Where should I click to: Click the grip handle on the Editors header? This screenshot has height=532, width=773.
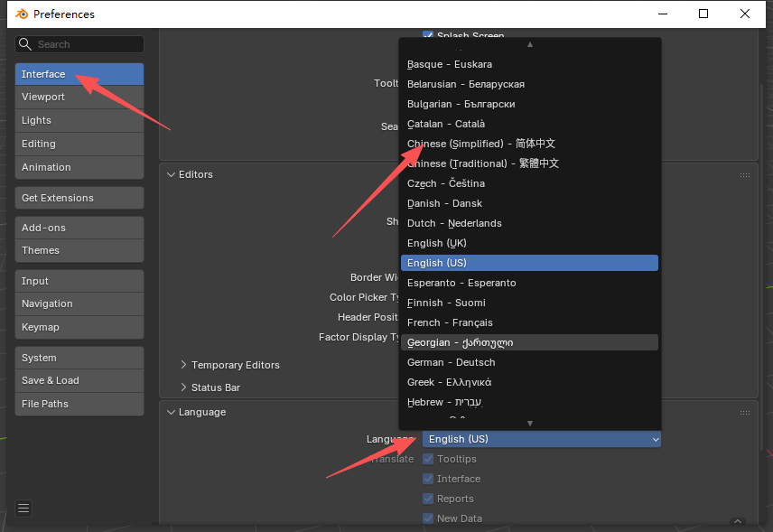pos(744,174)
